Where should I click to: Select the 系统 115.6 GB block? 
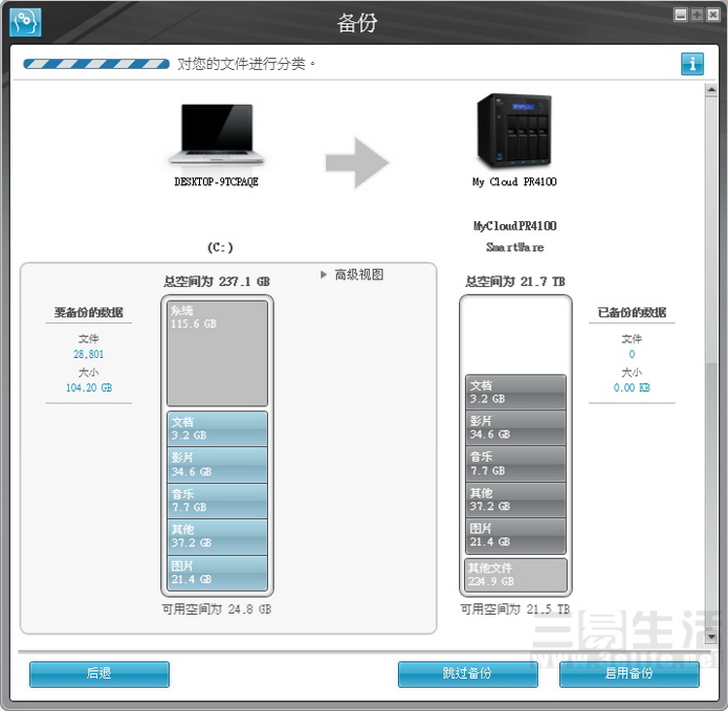[x=216, y=354]
